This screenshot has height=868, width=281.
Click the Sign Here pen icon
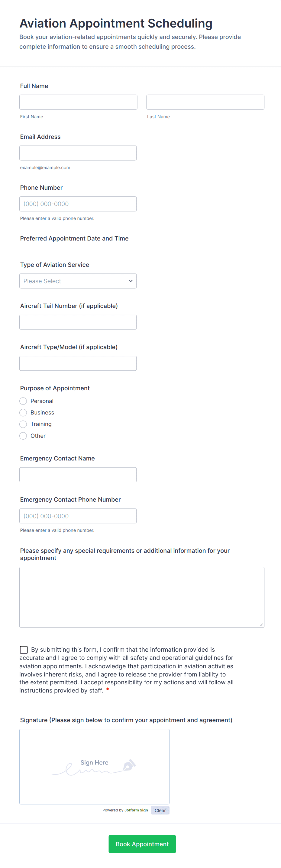coord(129,765)
